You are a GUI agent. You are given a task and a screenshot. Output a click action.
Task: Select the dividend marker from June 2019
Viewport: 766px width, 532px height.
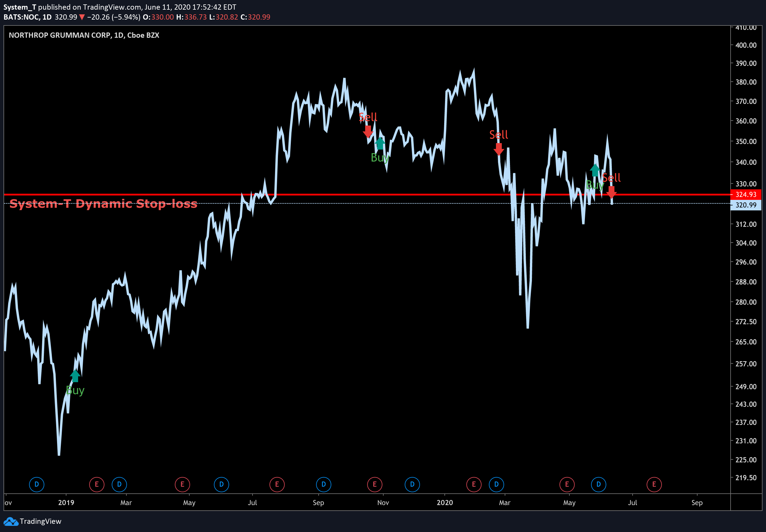click(221, 484)
